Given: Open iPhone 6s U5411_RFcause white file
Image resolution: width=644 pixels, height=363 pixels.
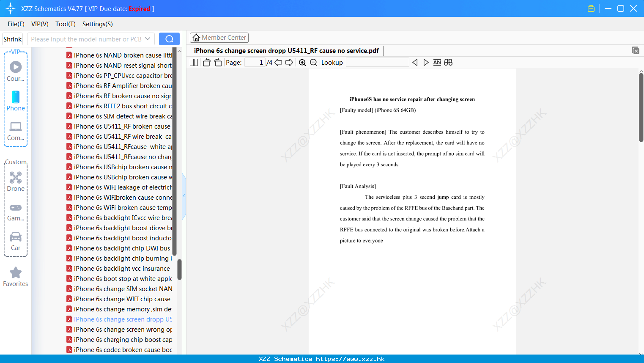Looking at the screenshot, I should [119, 147].
